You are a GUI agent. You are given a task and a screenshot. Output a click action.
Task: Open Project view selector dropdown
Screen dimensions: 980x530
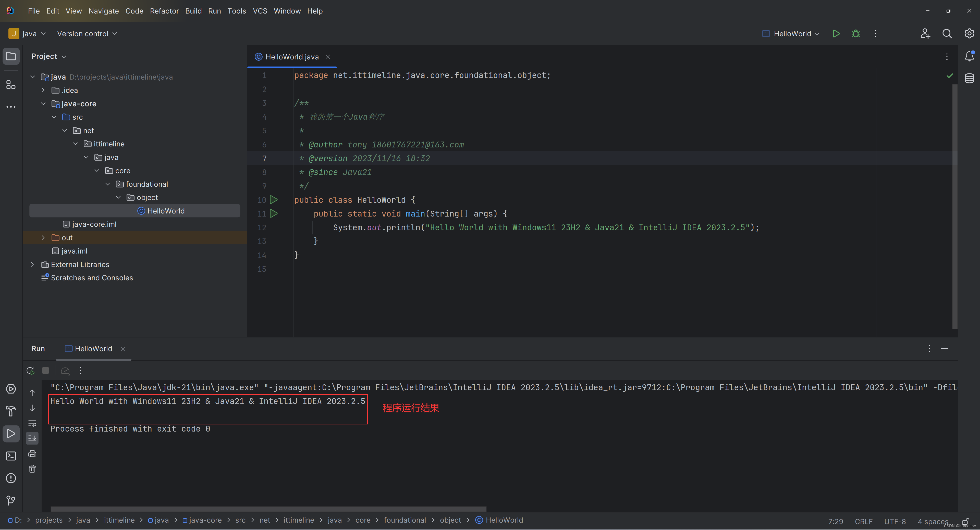[49, 56]
